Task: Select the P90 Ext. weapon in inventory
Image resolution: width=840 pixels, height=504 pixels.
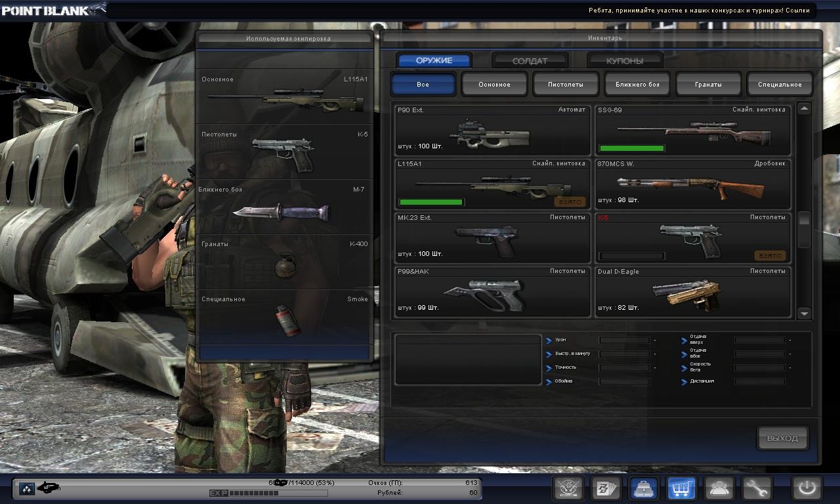Action: (493, 130)
